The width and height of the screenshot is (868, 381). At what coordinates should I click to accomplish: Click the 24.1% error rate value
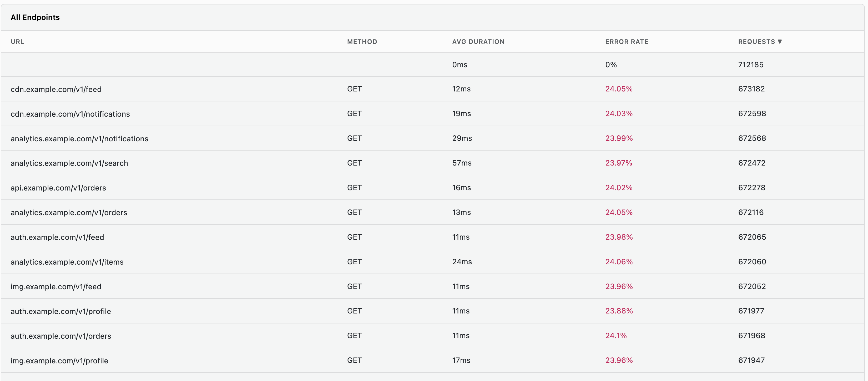[616, 336]
